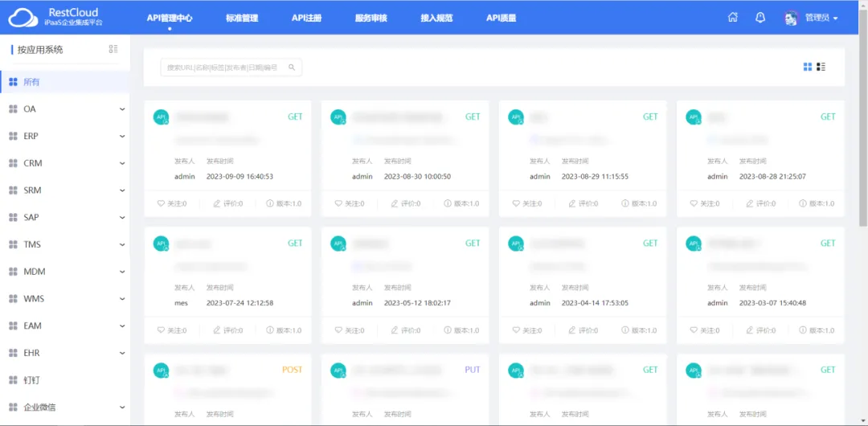Click the RestCloud cloud logo
Image resolution: width=868 pixels, height=426 pixels.
click(23, 17)
